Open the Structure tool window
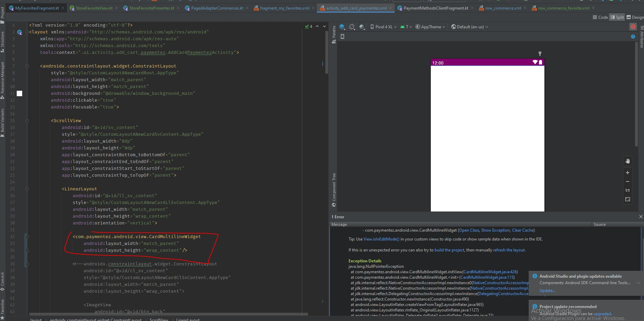 pyautogui.click(x=2, y=42)
